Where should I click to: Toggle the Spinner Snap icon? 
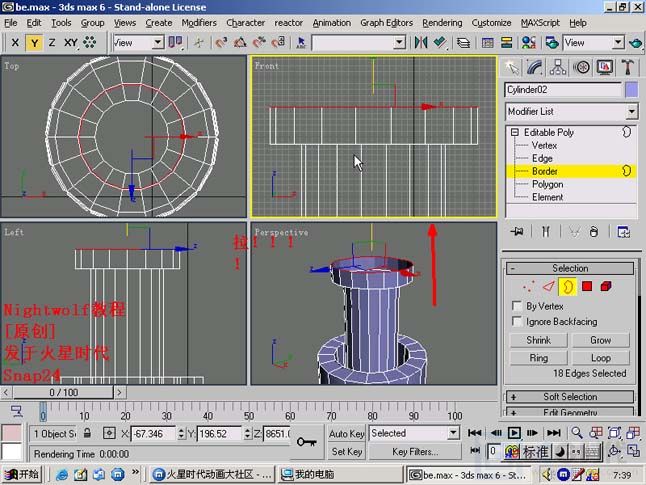[279, 42]
